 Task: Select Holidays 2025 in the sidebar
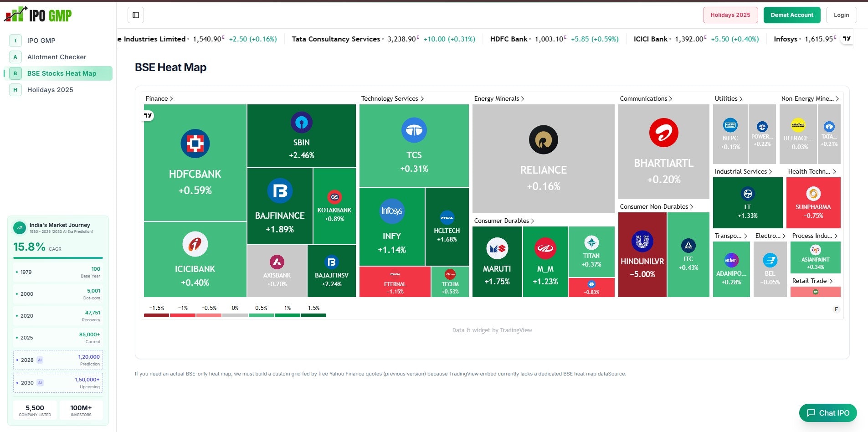(50, 90)
